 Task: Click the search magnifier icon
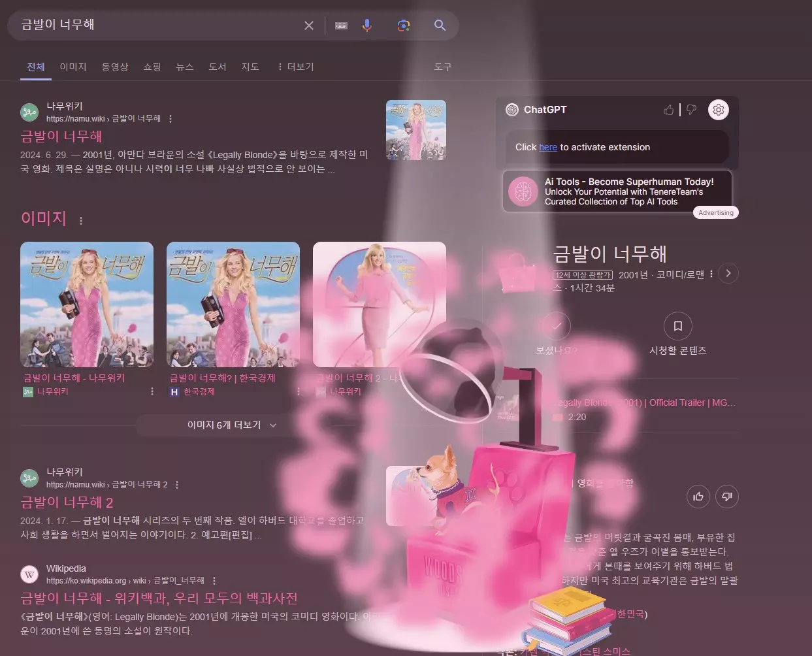click(439, 25)
